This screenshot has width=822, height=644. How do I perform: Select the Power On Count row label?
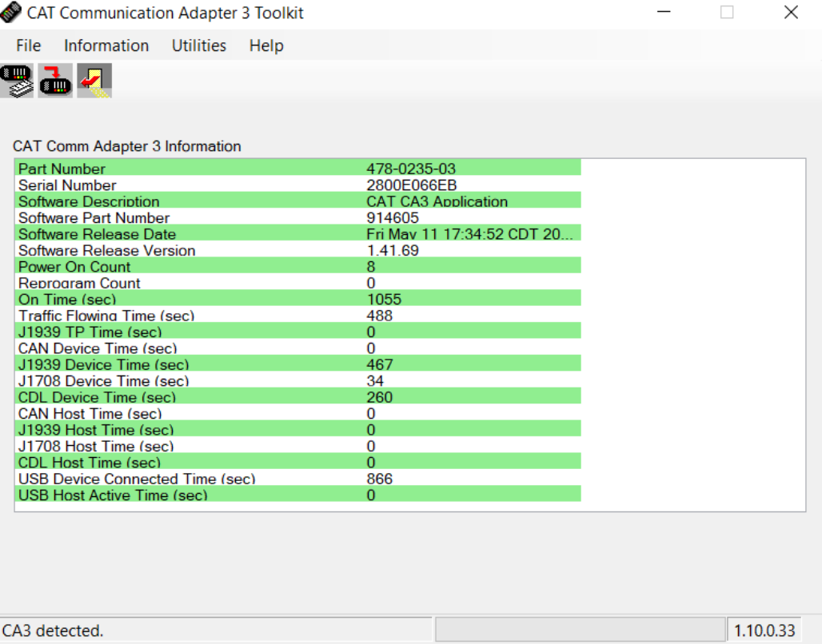74,267
